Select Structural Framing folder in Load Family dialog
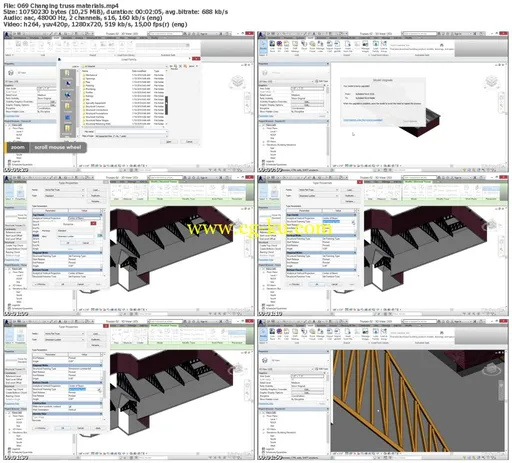Screen dimensions: 512x463 click(95, 117)
